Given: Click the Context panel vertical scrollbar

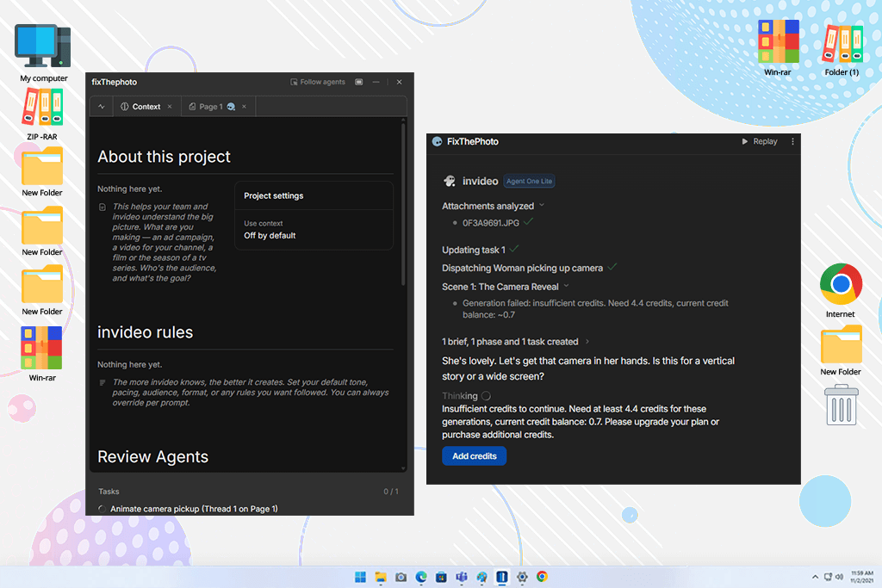Looking at the screenshot, I should [x=403, y=202].
